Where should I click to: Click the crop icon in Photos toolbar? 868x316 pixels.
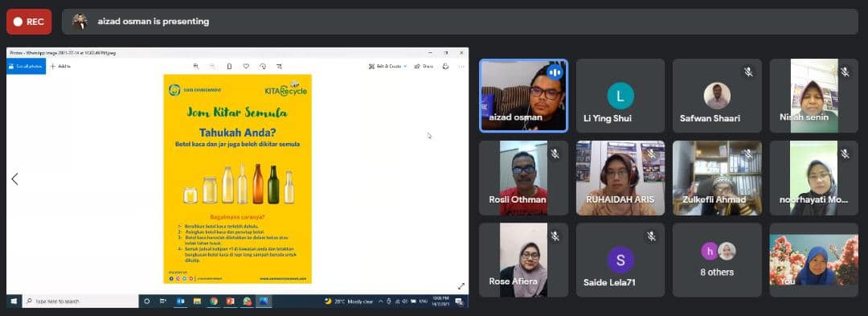pyautogui.click(x=279, y=67)
